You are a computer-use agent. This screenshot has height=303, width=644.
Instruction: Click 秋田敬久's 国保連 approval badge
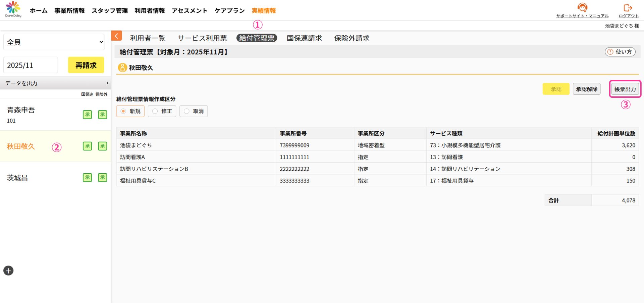87,146
